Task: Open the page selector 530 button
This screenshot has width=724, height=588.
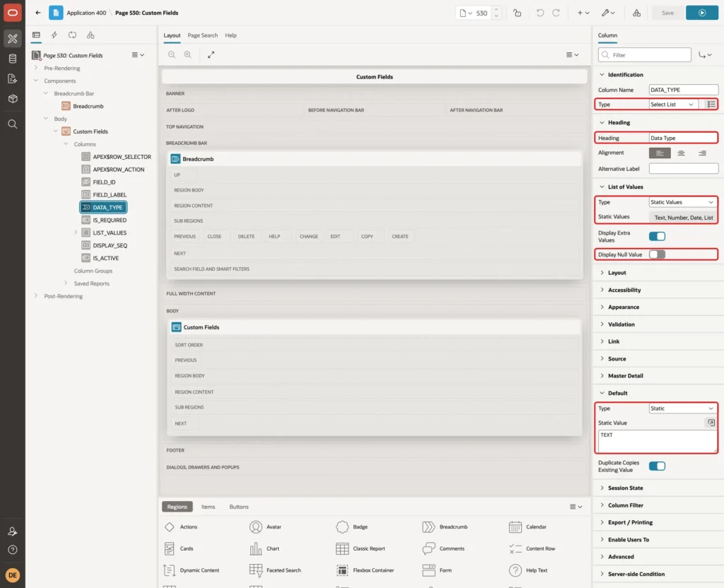Action: click(473, 13)
